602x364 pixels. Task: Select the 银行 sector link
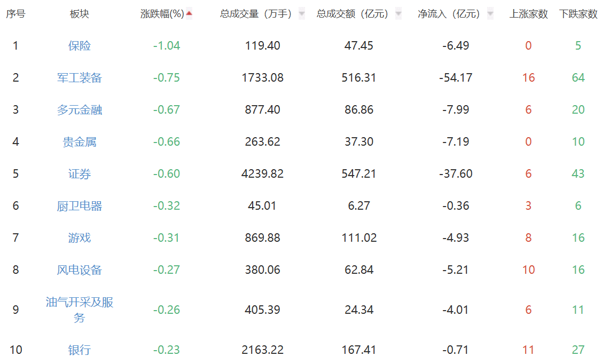point(80,350)
